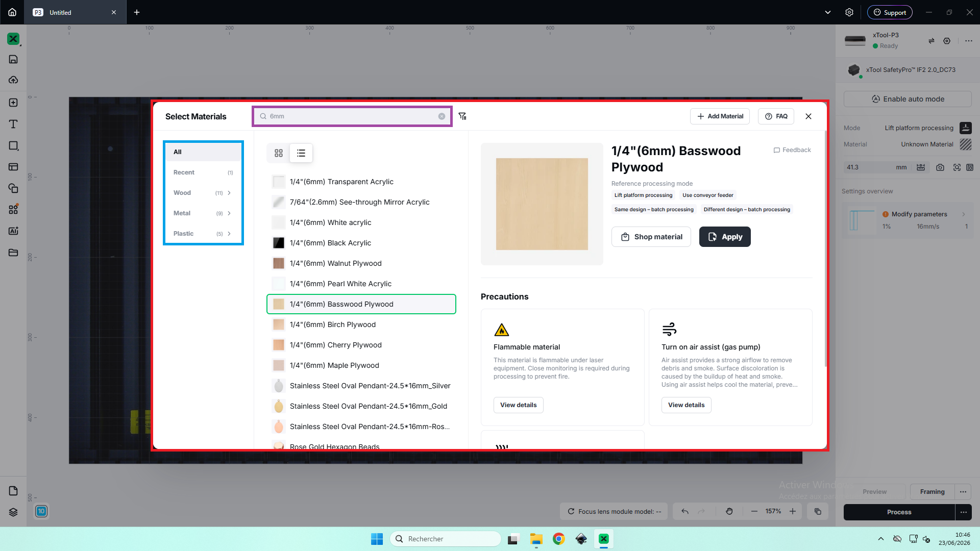
Task: Select Stainless Steel Oval Pendant Gold
Action: coord(361,406)
